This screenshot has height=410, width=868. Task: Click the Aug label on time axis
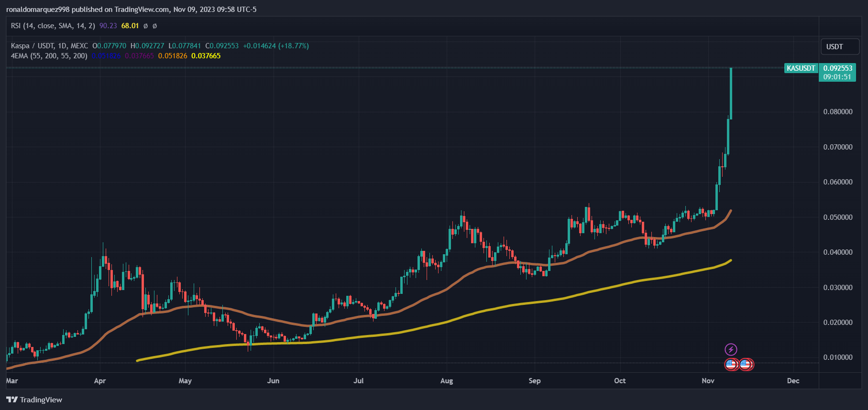447,381
